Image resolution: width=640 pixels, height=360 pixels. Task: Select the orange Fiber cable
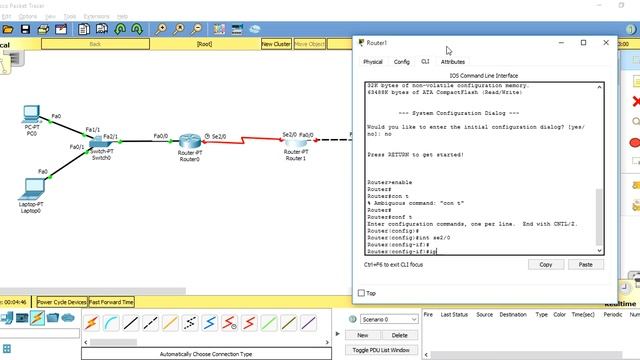[x=170, y=323]
